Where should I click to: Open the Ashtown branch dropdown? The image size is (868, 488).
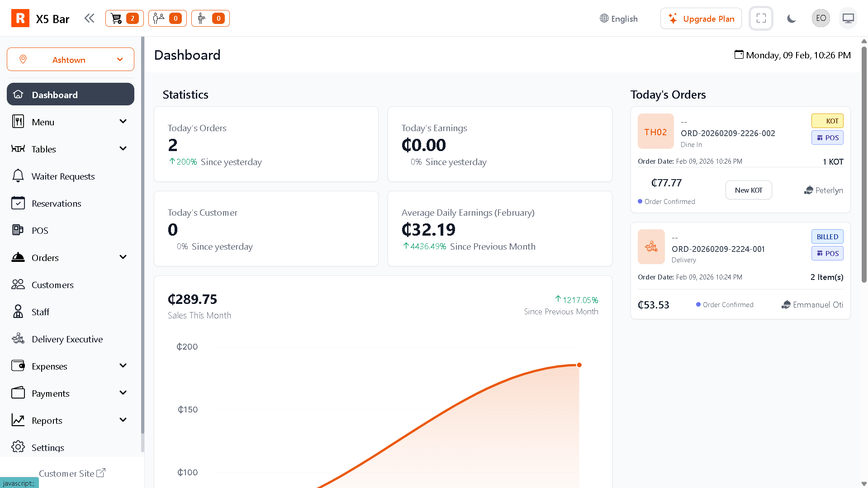[x=71, y=60]
